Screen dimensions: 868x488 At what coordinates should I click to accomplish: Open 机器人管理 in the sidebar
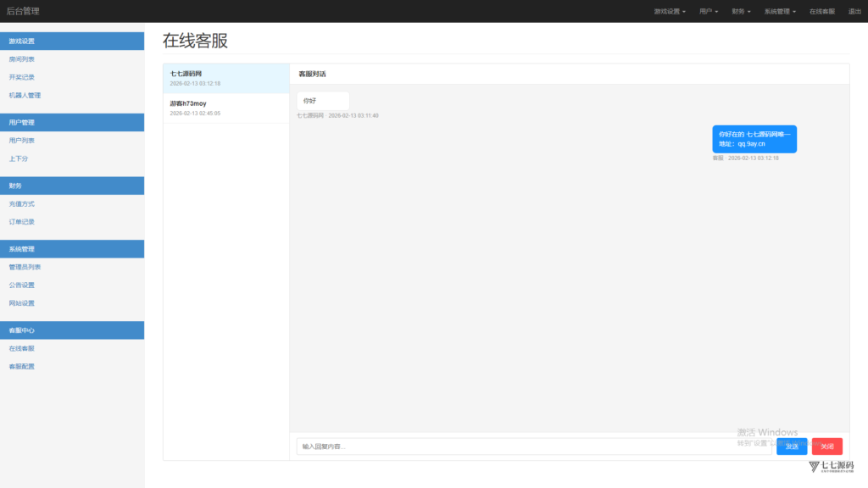click(x=25, y=96)
